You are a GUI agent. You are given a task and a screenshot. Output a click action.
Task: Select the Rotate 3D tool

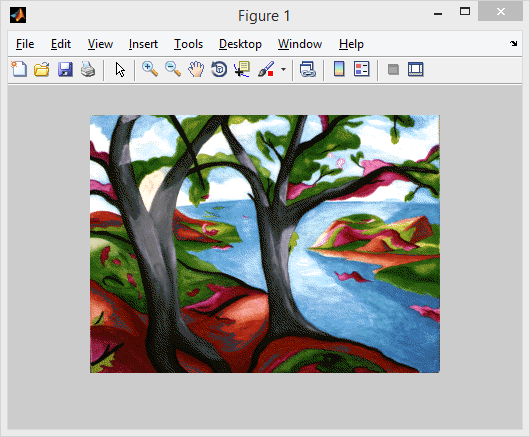(x=219, y=69)
